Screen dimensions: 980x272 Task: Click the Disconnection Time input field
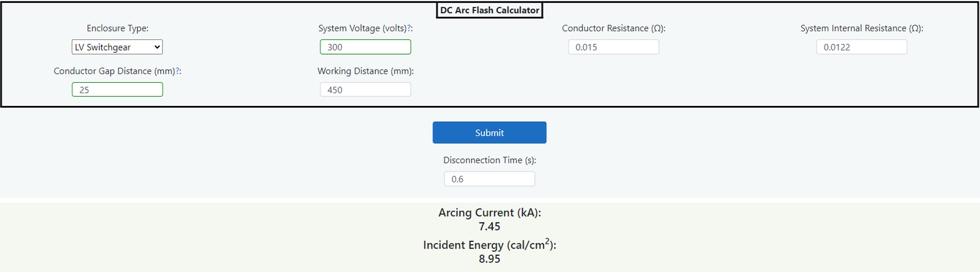[x=489, y=178]
